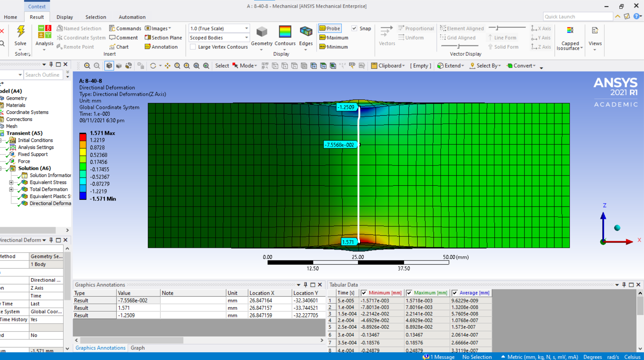Click the Capped Isosurface icon
Image resolution: width=644 pixels, height=360 pixels.
[570, 31]
